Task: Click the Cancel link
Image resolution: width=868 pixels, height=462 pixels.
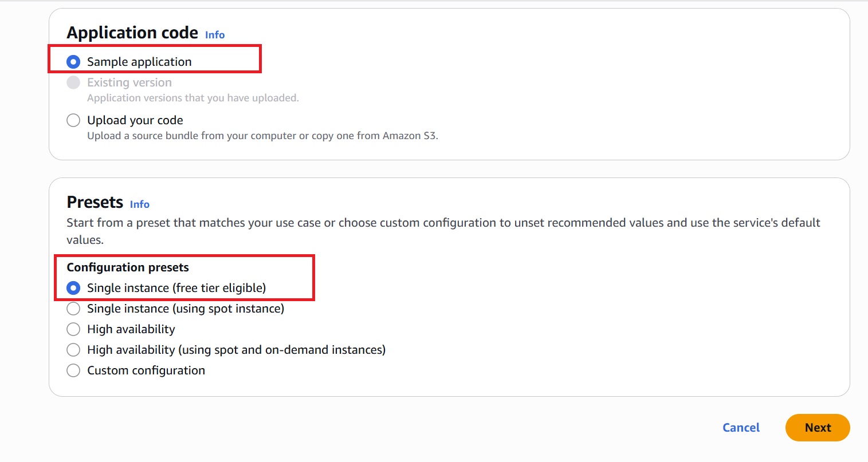Action: 741,428
